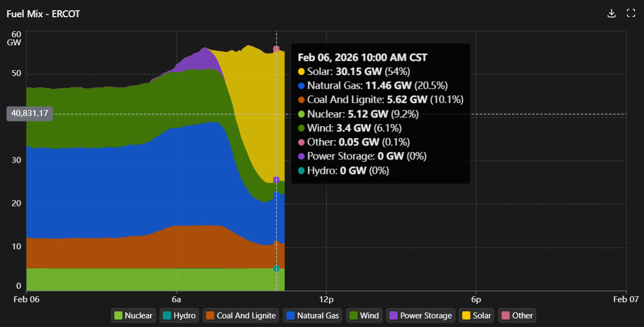Open the chart in fullscreen mode

[x=631, y=13]
